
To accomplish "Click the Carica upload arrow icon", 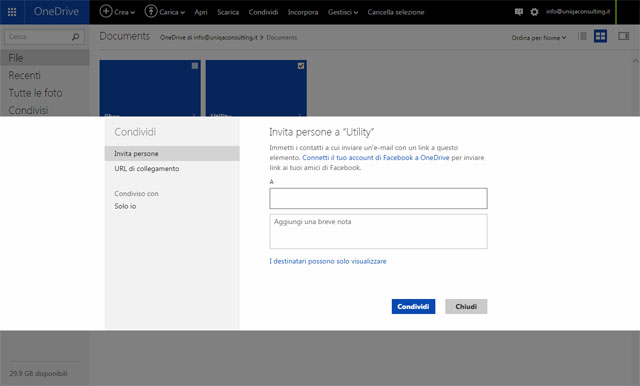I will point(151,11).
